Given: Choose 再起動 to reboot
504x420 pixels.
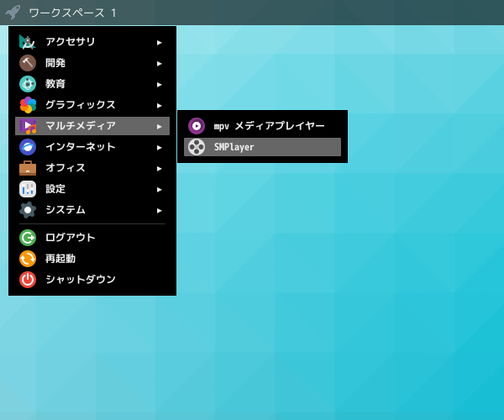Looking at the screenshot, I should tap(92, 259).
